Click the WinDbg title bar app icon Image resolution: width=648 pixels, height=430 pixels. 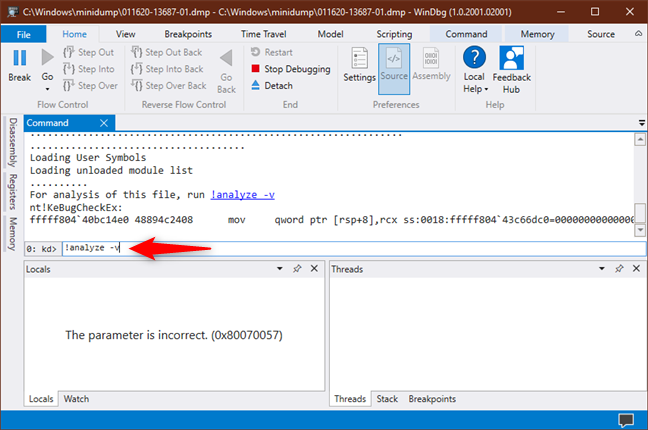point(12,12)
